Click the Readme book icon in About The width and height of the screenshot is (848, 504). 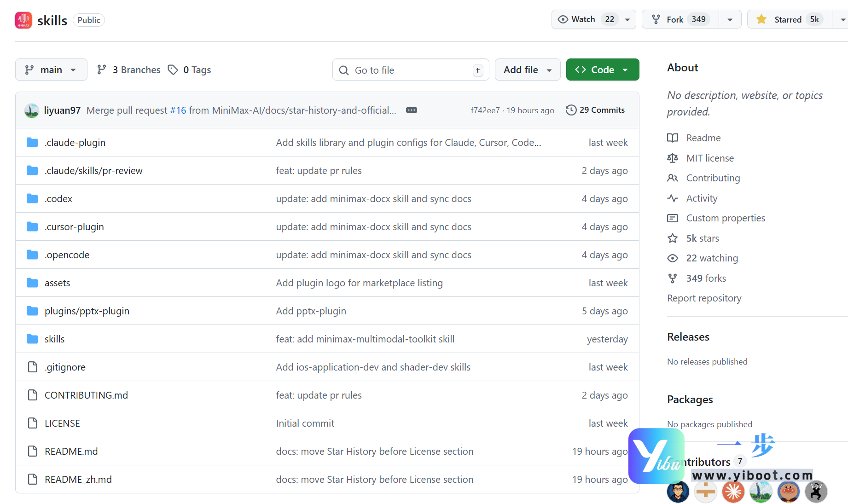(x=673, y=138)
